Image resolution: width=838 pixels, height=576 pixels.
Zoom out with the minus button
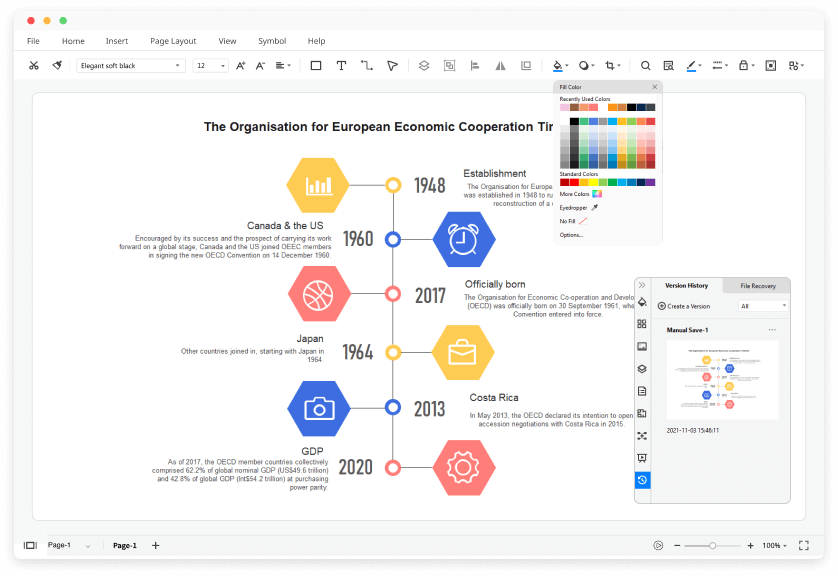[677, 546]
